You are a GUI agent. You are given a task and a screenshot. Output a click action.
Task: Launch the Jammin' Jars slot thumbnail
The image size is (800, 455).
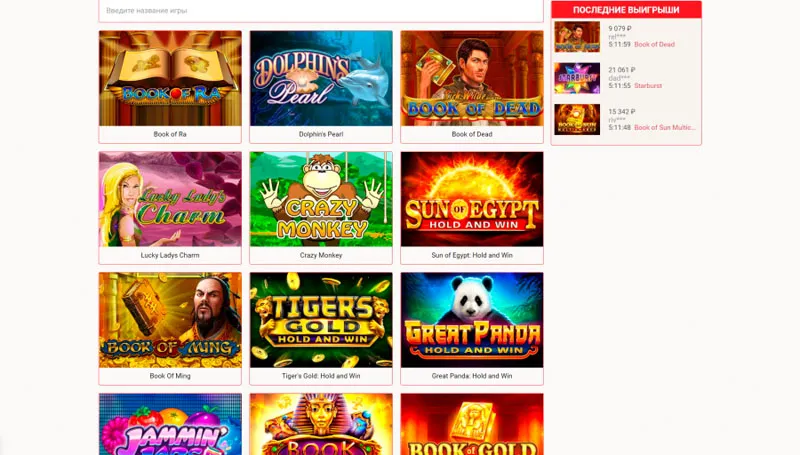pos(170,424)
